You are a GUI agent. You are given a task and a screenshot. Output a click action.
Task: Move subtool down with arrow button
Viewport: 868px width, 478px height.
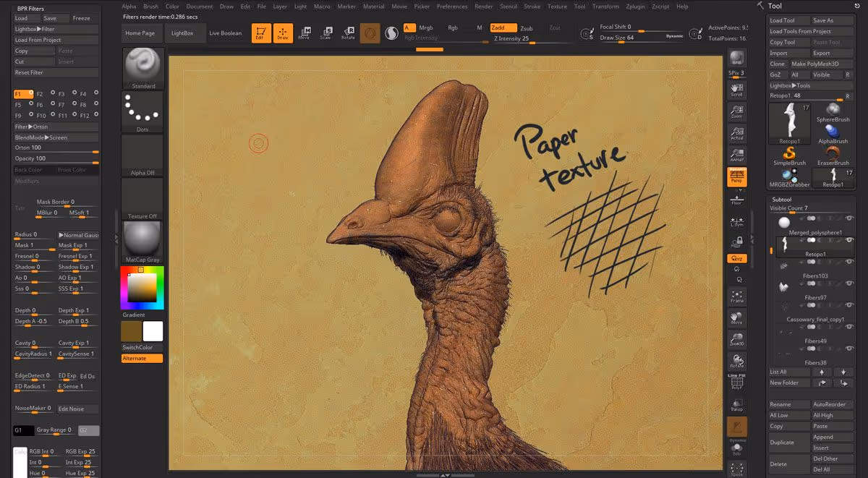point(843,372)
